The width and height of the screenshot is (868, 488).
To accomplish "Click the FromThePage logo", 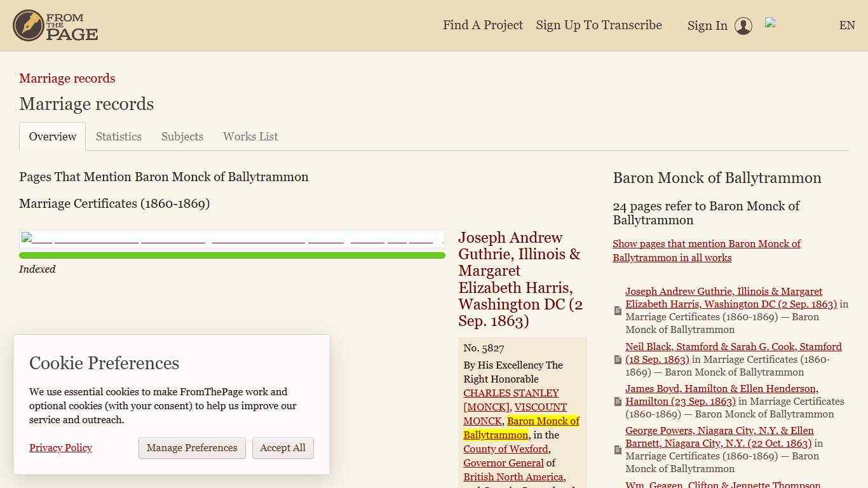I will [x=55, y=25].
